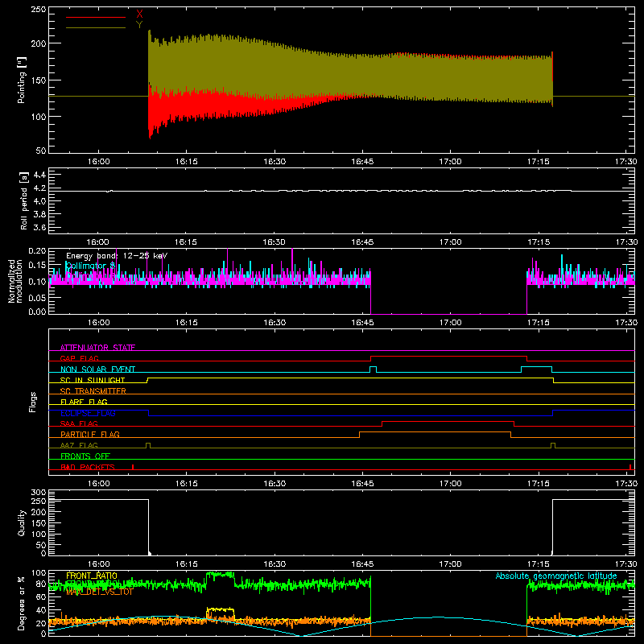The width and height of the screenshot is (644, 644).
Task: Click the 250 tick on the Pointing axis
Action: 38,9
